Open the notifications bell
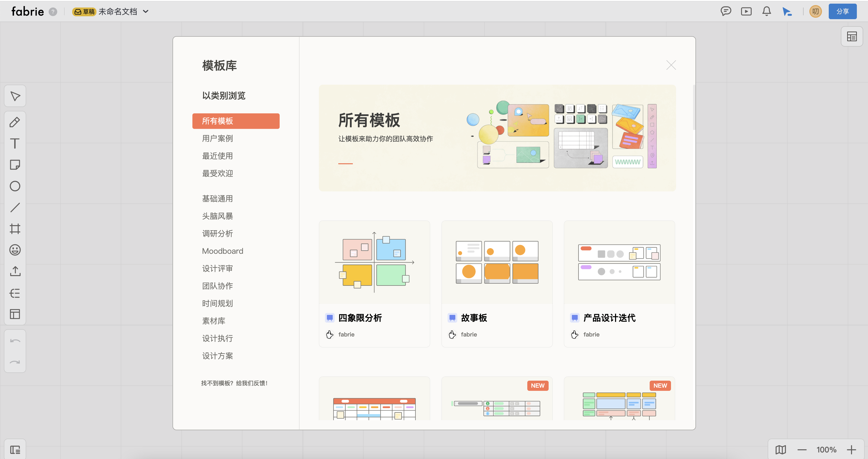This screenshot has width=868, height=459. click(766, 11)
